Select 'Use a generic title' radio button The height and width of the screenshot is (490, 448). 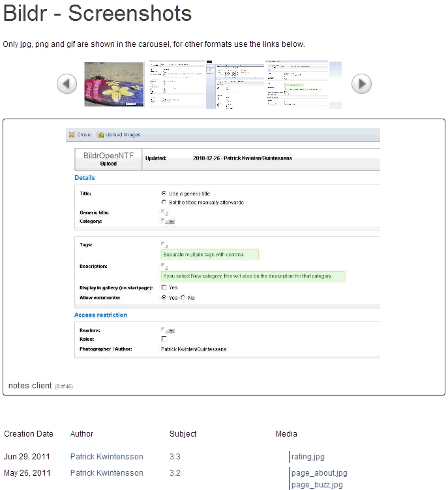coord(164,193)
